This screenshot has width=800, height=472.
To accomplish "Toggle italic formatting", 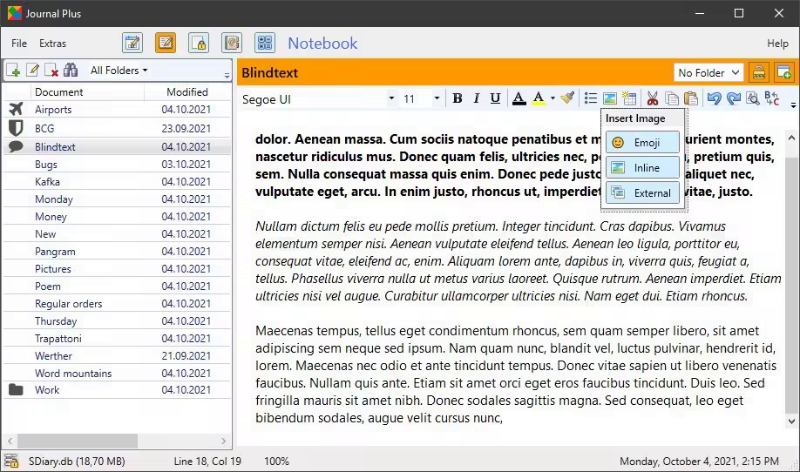I will click(476, 98).
